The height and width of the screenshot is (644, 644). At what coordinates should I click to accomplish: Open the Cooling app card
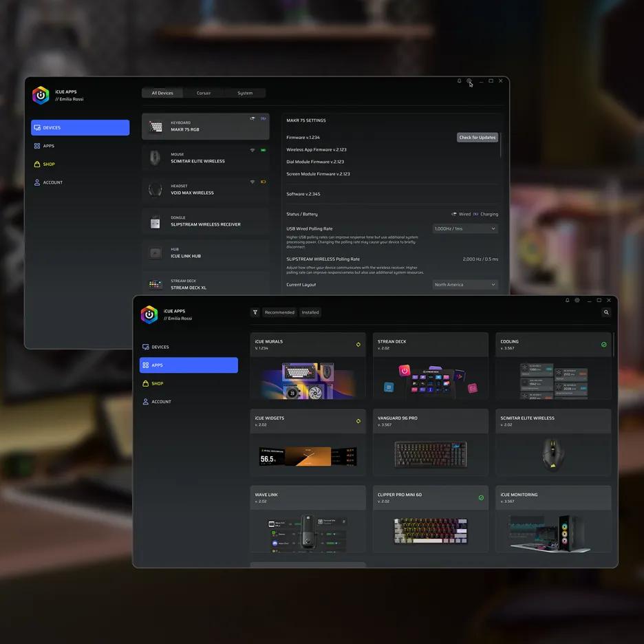coord(553,365)
